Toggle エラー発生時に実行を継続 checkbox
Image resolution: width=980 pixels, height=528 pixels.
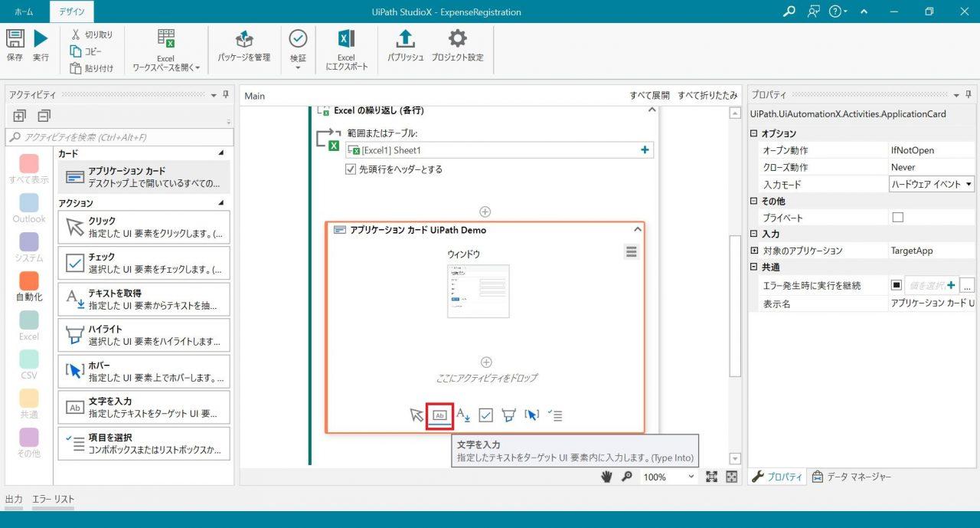(x=896, y=285)
